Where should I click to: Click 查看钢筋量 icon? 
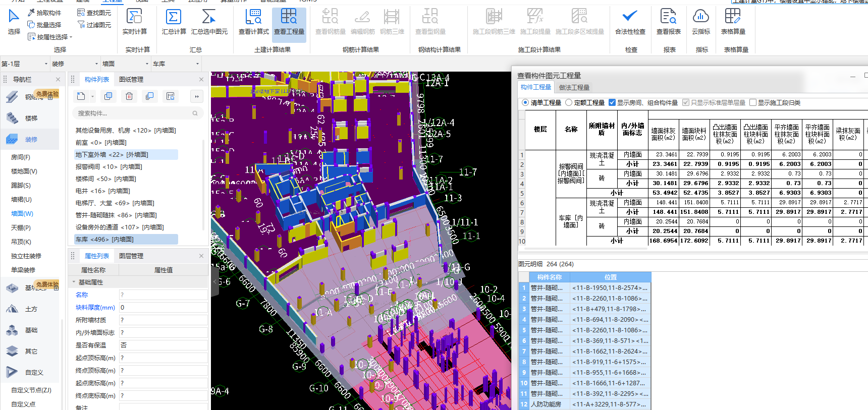(x=330, y=21)
